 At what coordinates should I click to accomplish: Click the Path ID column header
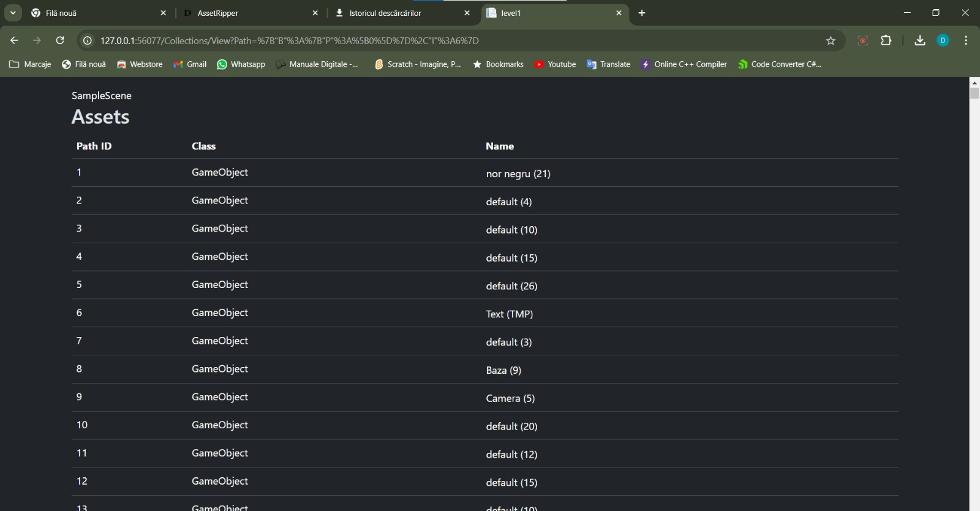(x=94, y=146)
